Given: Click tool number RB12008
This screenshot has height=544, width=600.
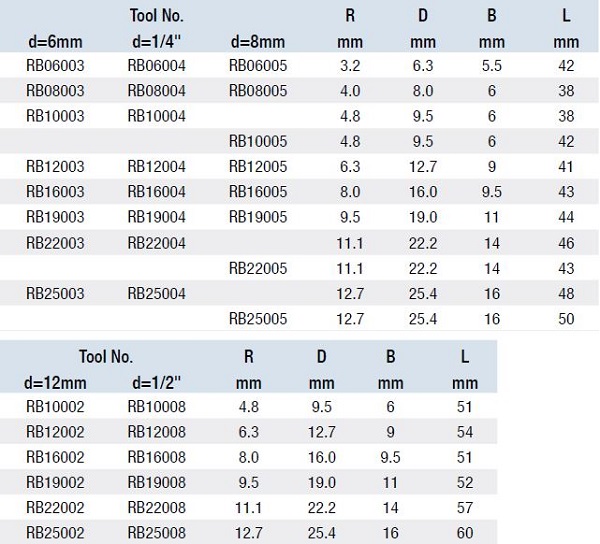Looking at the screenshot, I should click(x=156, y=432).
